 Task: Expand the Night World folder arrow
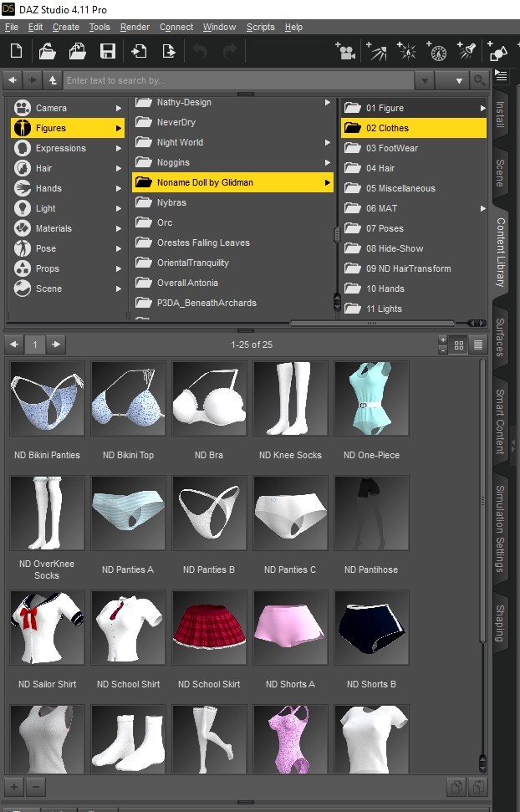[x=328, y=142]
